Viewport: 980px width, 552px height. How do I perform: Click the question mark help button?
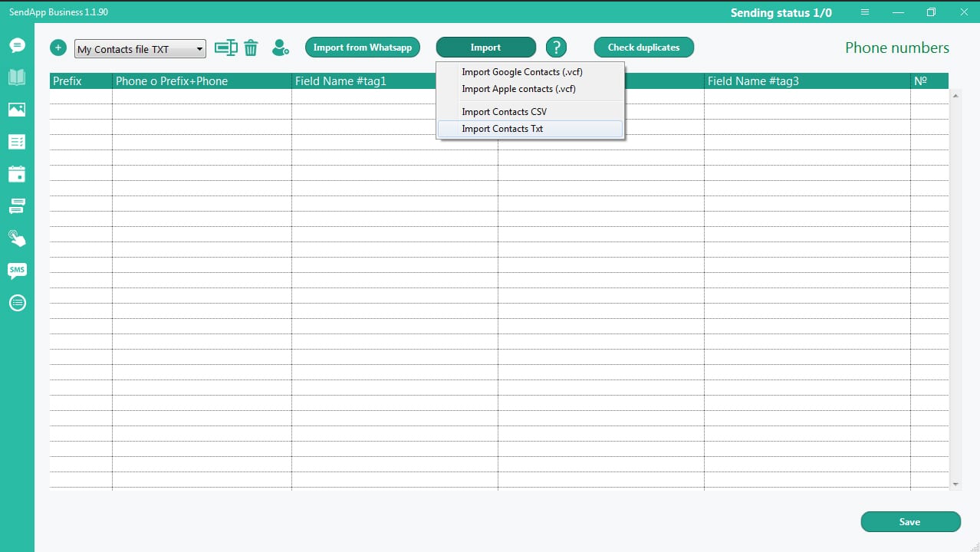point(556,48)
